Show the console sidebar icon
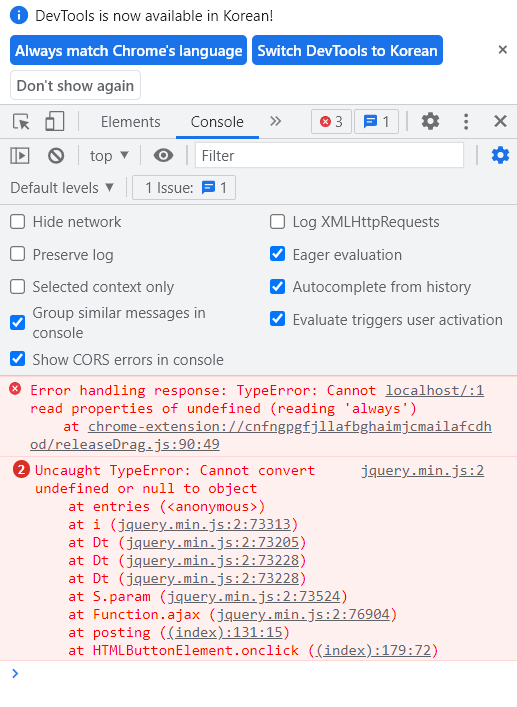Screen dimensions: 517x707 click(x=20, y=156)
